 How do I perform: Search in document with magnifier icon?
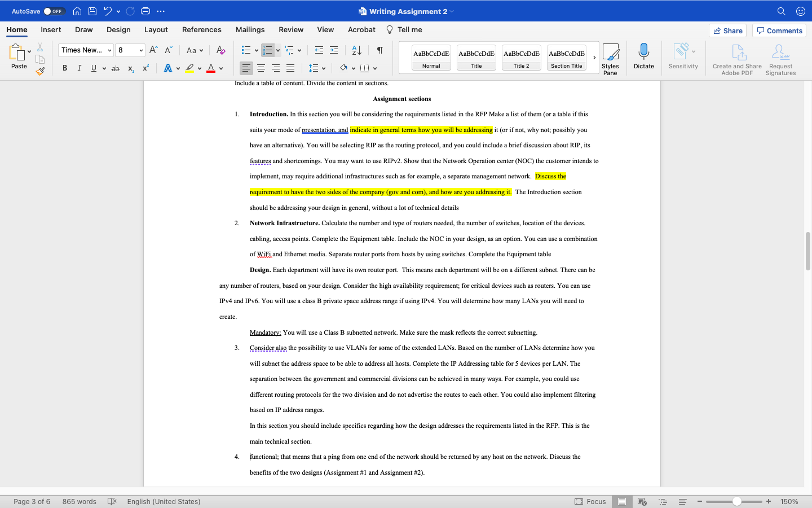[x=781, y=11]
